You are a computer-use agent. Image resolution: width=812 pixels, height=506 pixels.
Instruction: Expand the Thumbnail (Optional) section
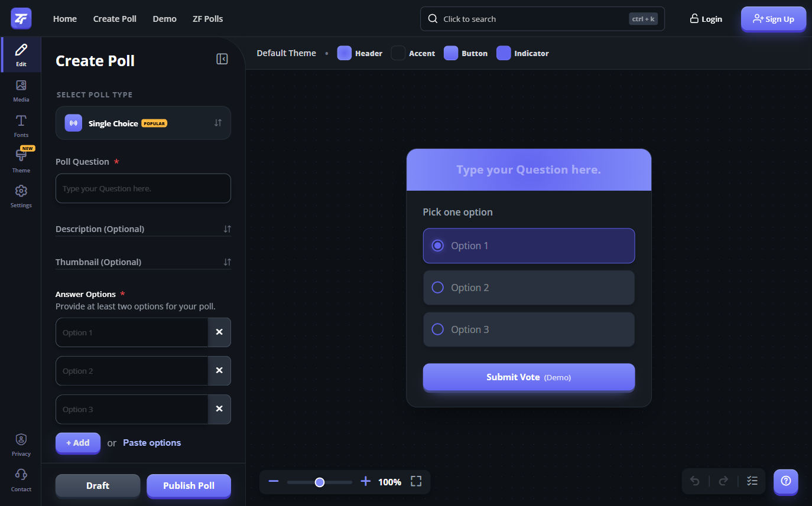click(x=228, y=262)
